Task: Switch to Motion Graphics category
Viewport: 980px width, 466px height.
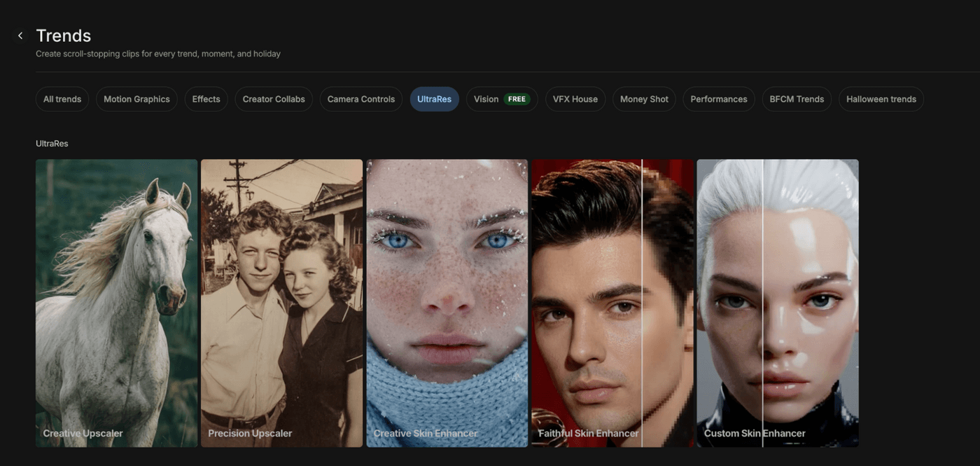Action: point(136,99)
